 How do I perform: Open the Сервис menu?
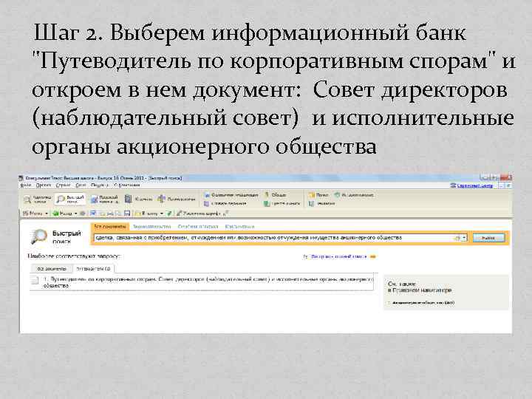pos(63,185)
